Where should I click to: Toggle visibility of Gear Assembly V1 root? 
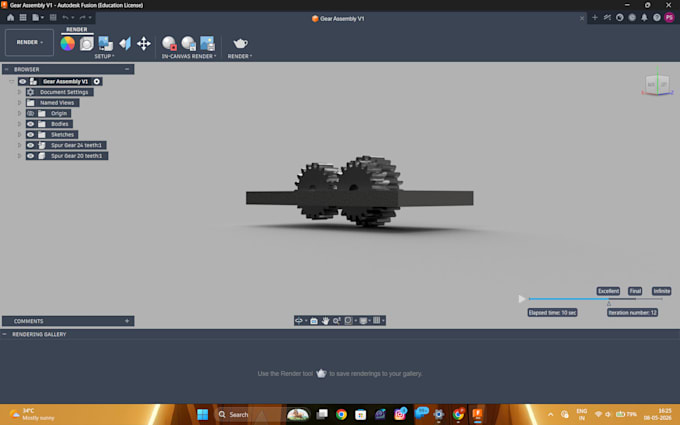pyautogui.click(x=23, y=81)
